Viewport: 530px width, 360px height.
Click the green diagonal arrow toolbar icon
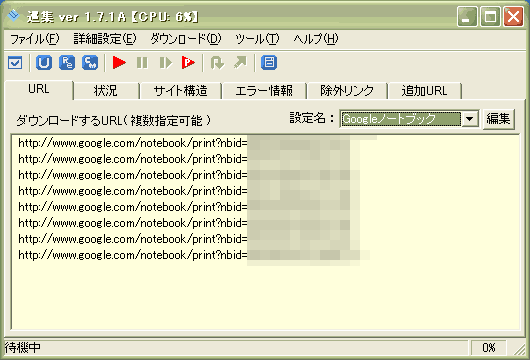tap(240, 63)
